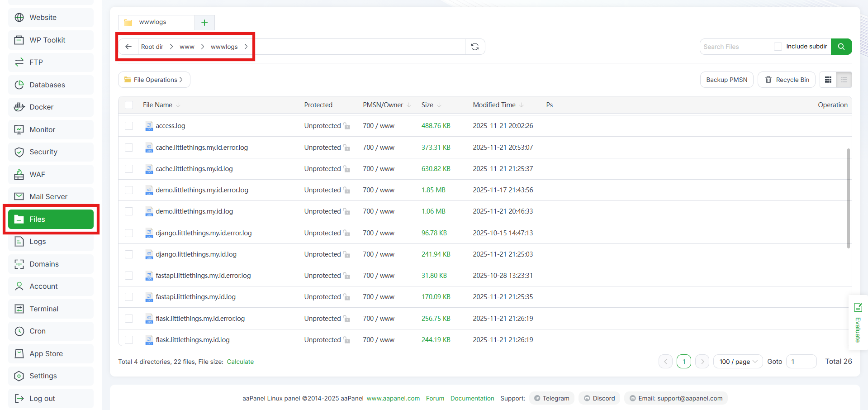
Task: Click the Cron clock icon
Action: tap(19, 331)
